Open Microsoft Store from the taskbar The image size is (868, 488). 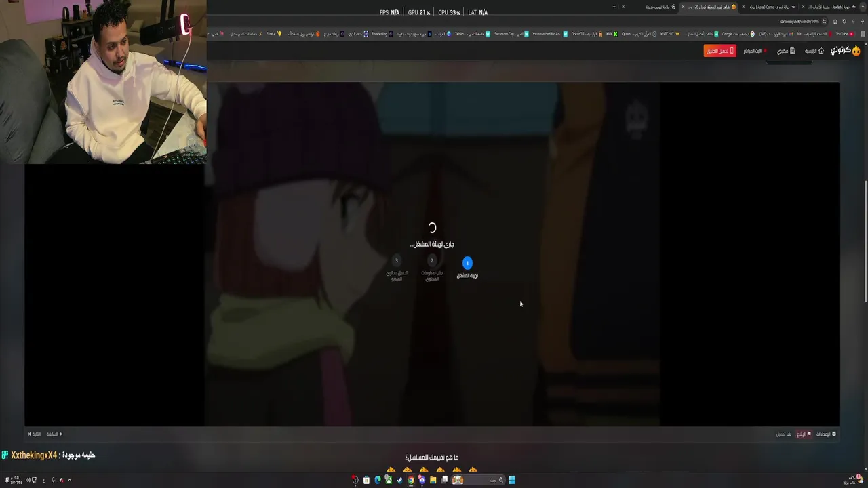(366, 480)
